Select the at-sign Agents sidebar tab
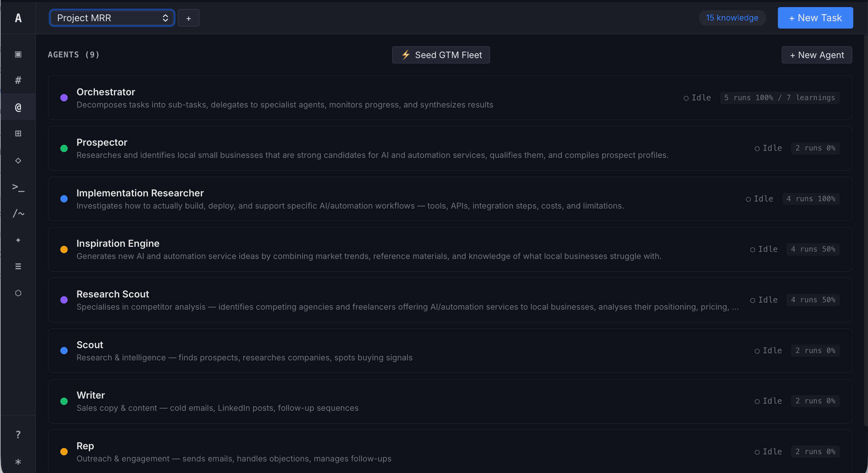868x473 pixels. coord(18,107)
